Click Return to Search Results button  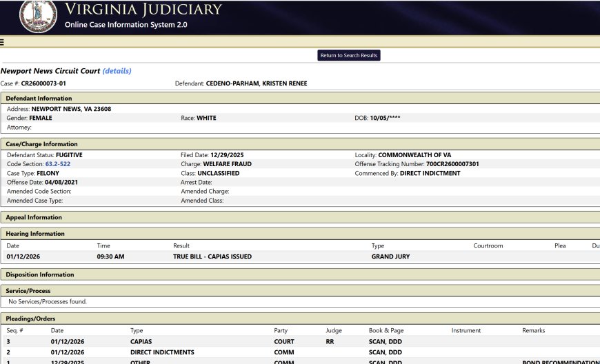pyautogui.click(x=349, y=55)
